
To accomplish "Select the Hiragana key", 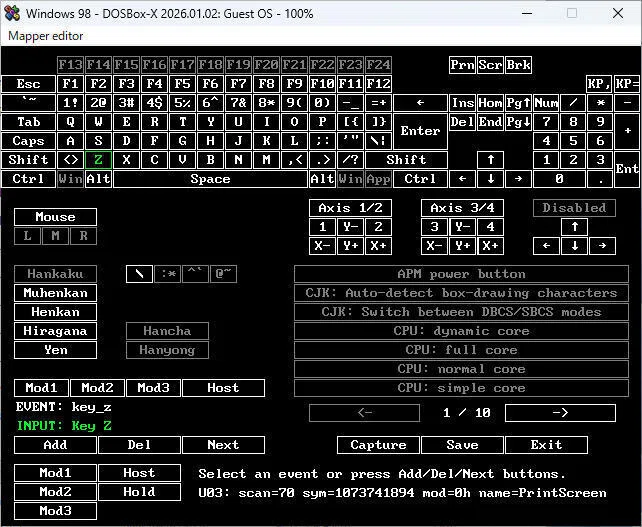I will coord(56,331).
